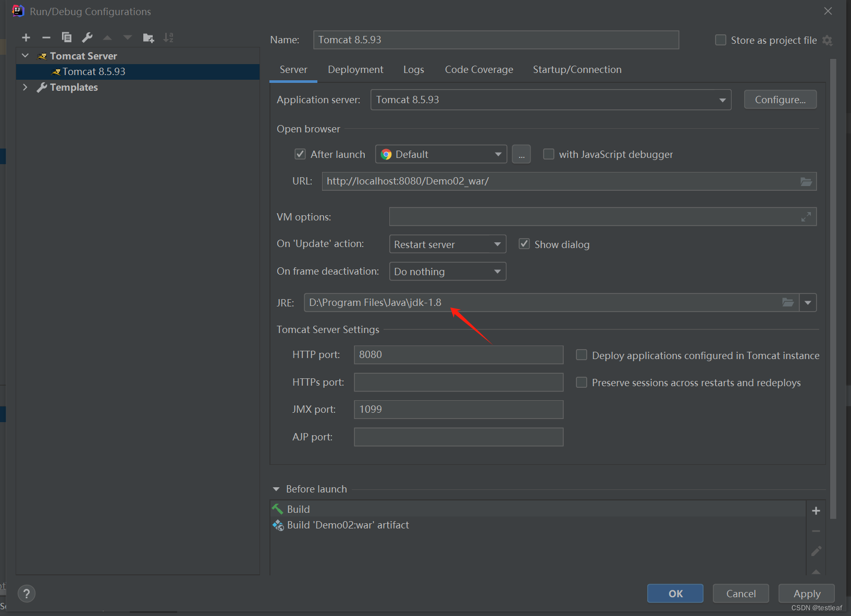Click Cancel button
The height and width of the screenshot is (616, 851).
click(x=741, y=593)
